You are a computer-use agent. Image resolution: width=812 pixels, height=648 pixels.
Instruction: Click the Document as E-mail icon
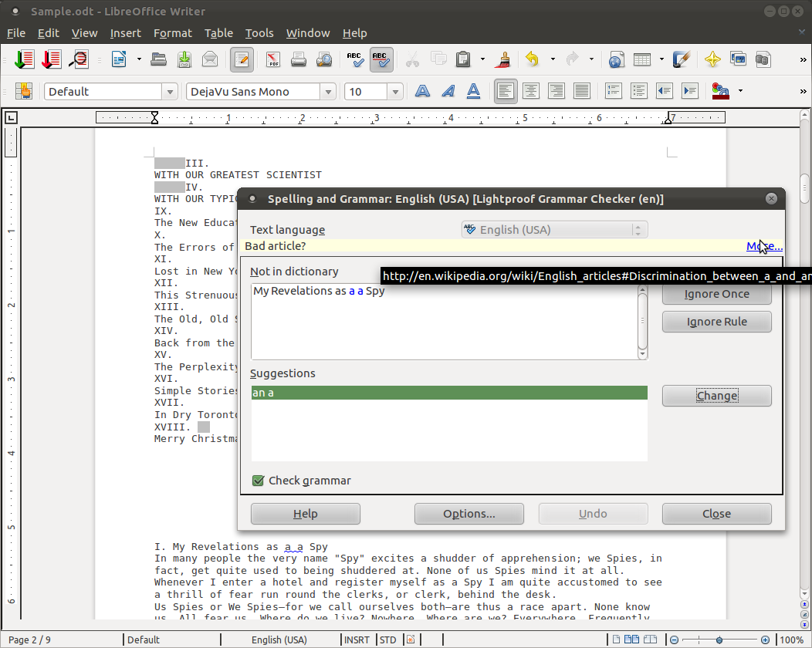click(210, 59)
